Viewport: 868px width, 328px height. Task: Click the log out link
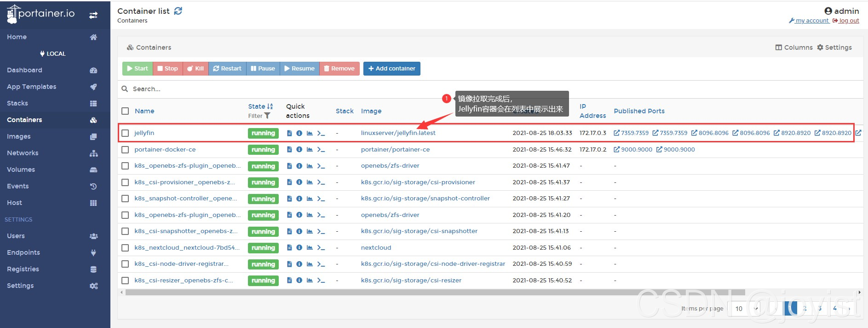click(846, 21)
